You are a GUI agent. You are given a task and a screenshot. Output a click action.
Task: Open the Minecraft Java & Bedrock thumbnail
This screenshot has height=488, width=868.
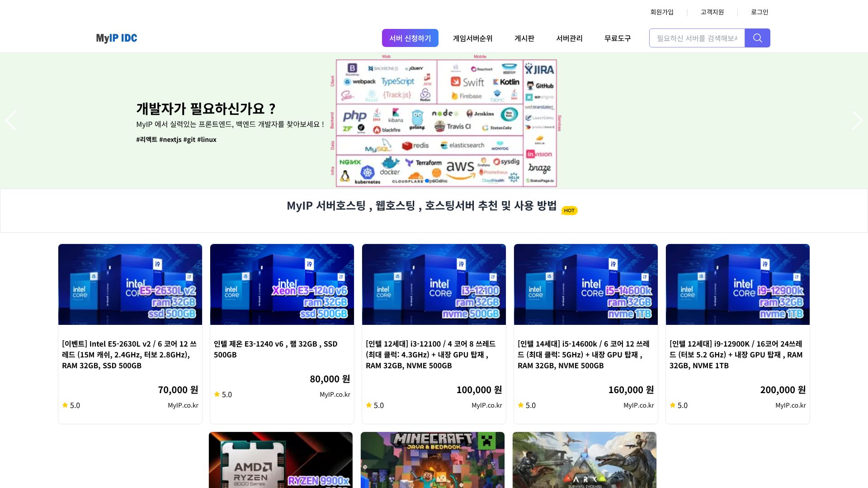point(433,460)
